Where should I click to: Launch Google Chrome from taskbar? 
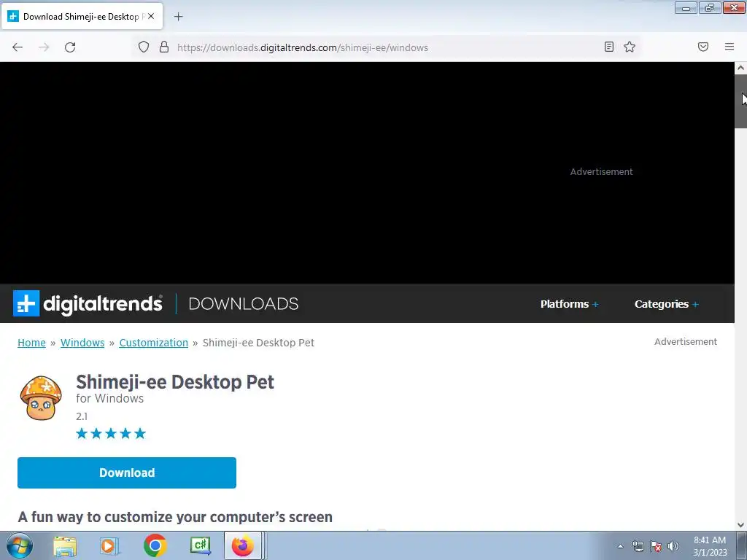pyautogui.click(x=155, y=545)
